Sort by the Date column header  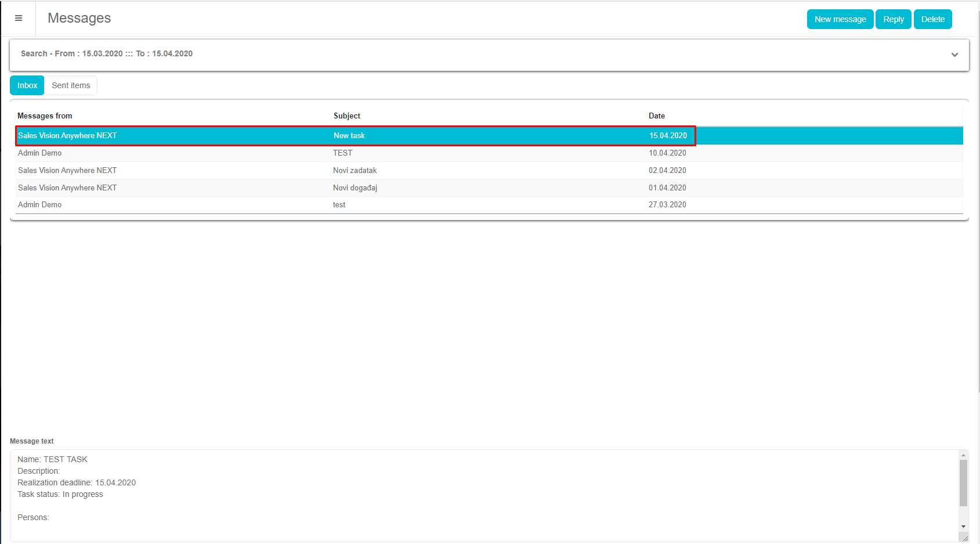pos(656,116)
